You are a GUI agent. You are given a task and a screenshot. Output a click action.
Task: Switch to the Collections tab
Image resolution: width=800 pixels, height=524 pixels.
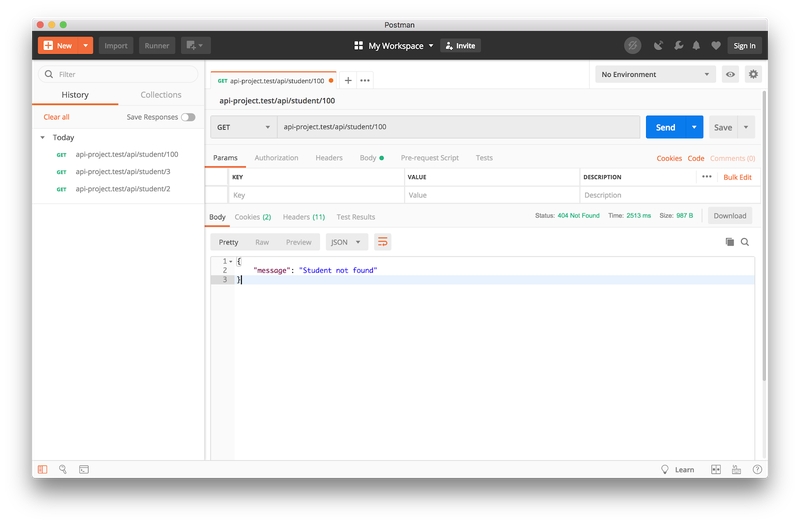(x=161, y=95)
